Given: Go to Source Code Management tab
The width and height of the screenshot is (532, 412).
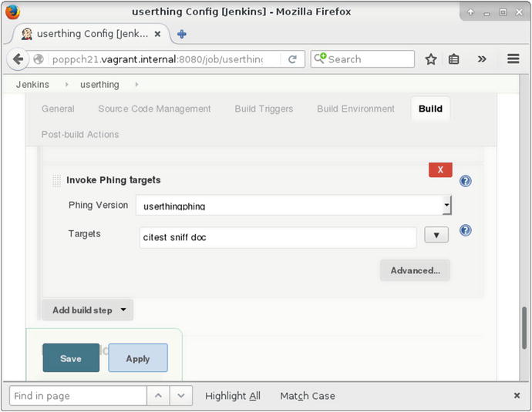Looking at the screenshot, I should 154,109.
